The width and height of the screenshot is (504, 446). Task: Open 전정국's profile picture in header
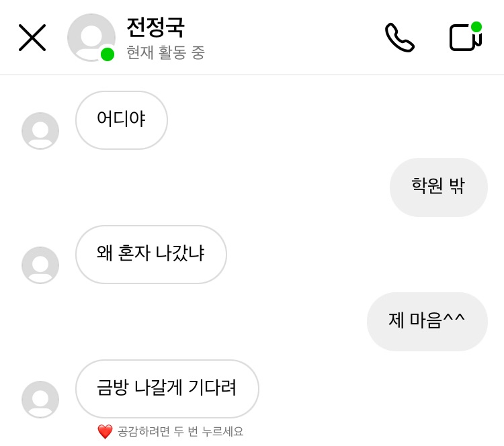tap(90, 36)
